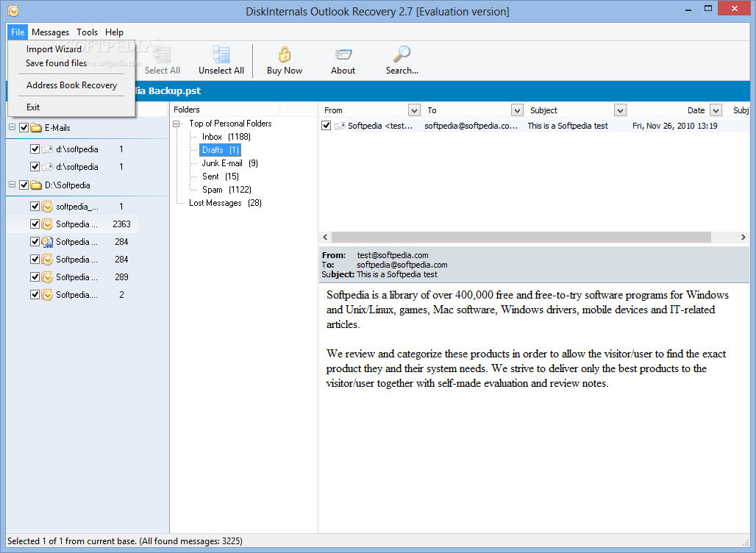Select the Drafts (1) folder

pos(220,150)
